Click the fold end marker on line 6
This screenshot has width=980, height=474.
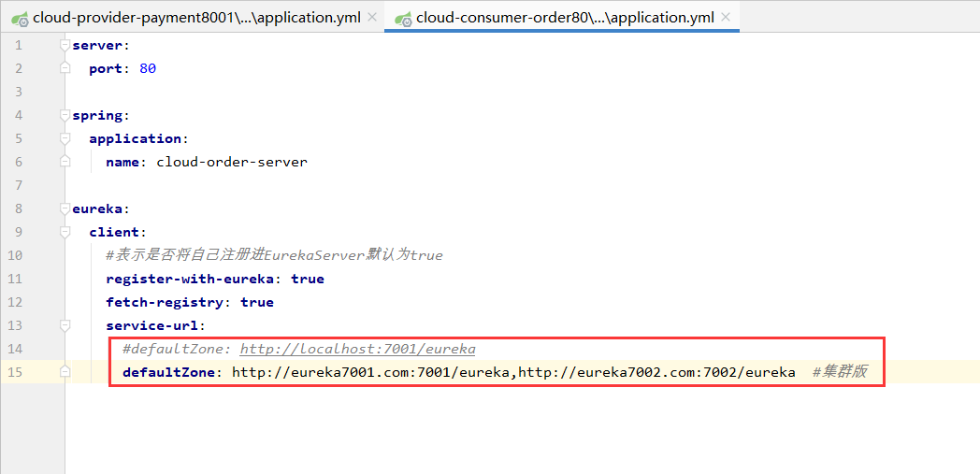[x=65, y=162]
